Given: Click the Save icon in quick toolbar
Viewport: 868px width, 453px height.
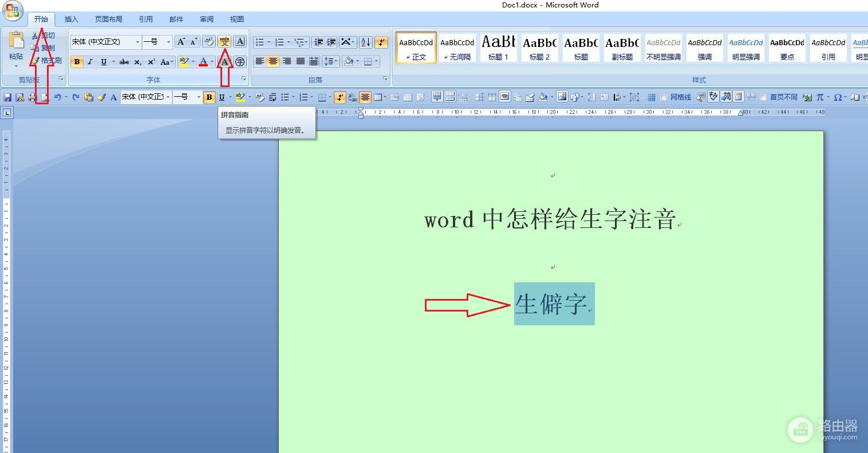Looking at the screenshot, I should (x=7, y=97).
